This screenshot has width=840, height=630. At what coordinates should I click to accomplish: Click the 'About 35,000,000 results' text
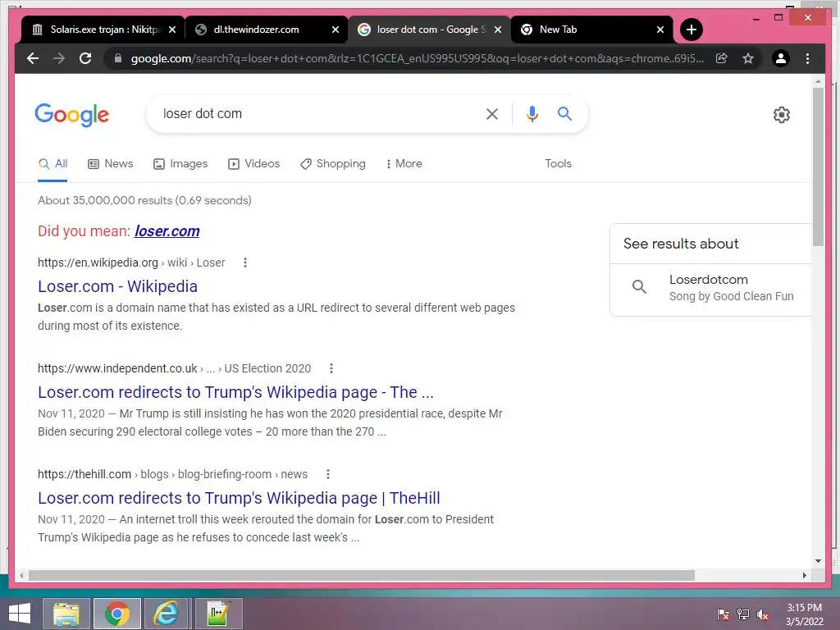144,200
